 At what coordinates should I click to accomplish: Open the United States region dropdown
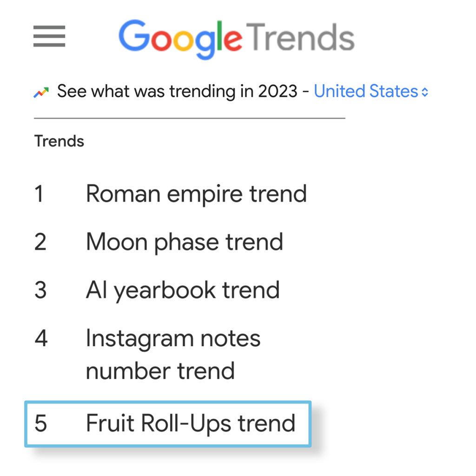tap(366, 91)
